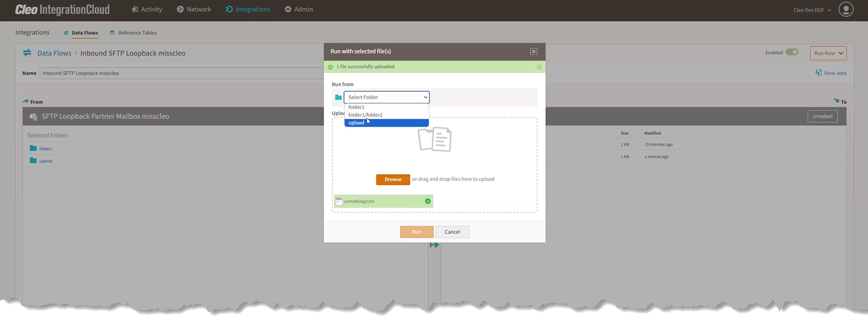868x316 pixels.
Task: Open the upload selected folder
Action: tap(46, 161)
